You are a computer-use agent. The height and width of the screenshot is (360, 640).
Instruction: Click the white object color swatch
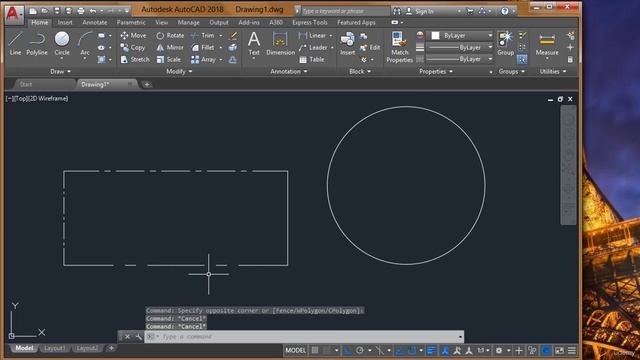(436, 36)
